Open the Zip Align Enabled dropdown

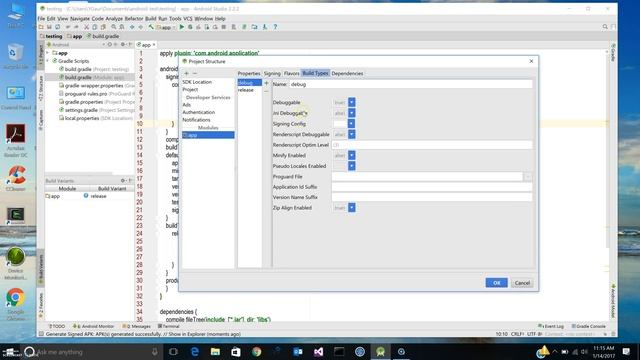351,208
